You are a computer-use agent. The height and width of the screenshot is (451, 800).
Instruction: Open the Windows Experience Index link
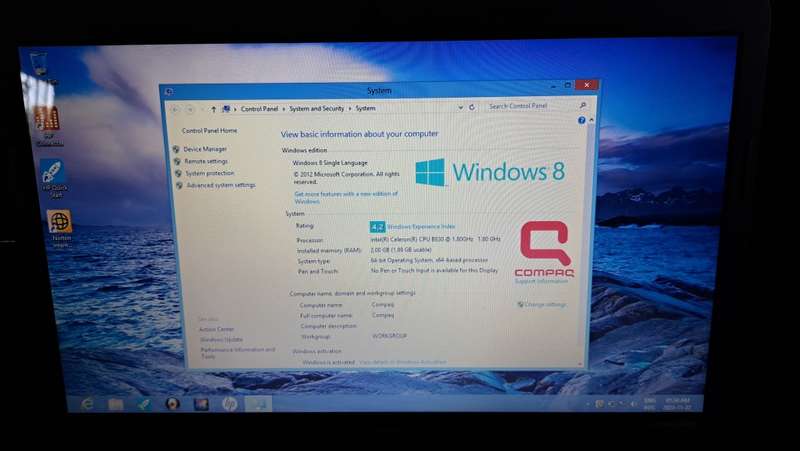point(421,227)
